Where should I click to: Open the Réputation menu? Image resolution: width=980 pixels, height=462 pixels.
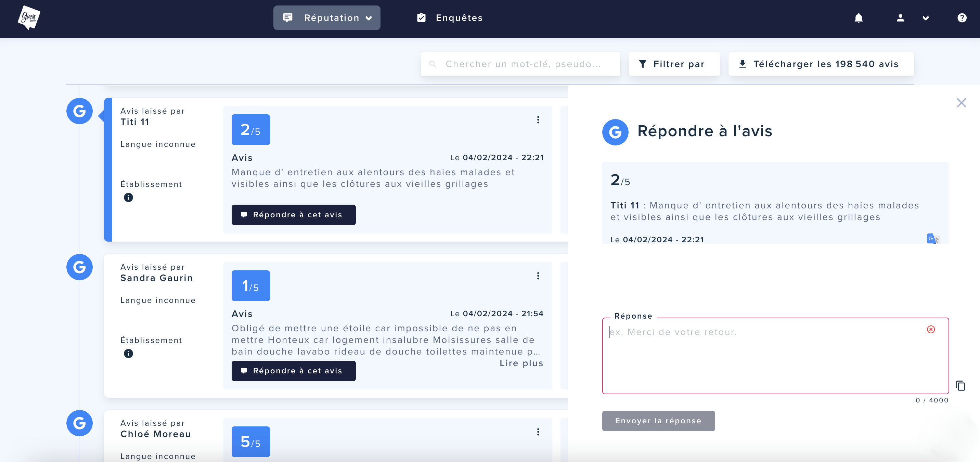coord(326,18)
